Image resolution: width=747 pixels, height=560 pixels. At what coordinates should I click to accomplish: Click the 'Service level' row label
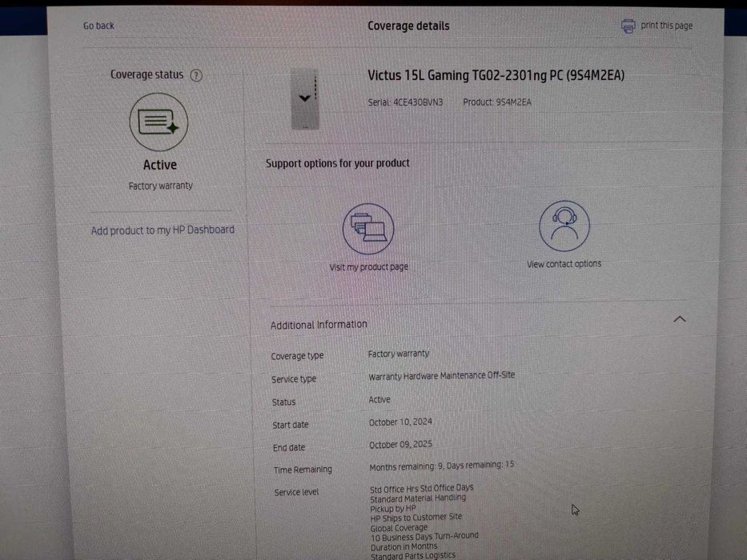296,492
